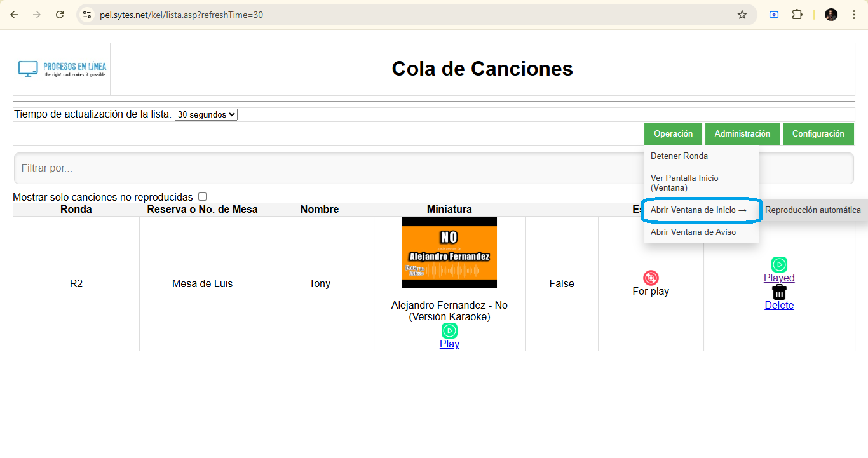Viewport: 868px width, 458px height.
Task: Open the '30 segundos' refresh interval dropdown
Action: [206, 114]
